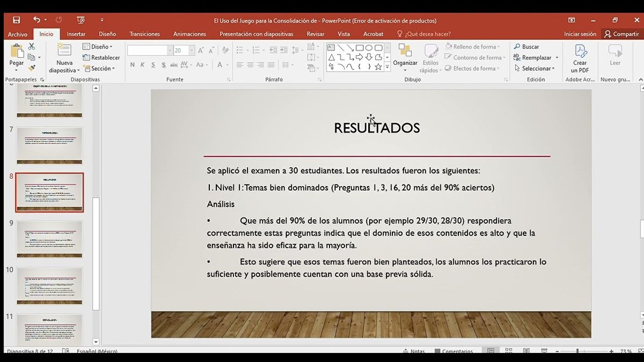
Task: Open the font size dropdown showing 20
Action: (x=192, y=50)
